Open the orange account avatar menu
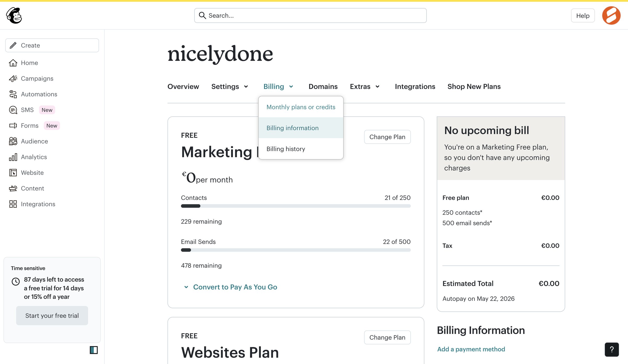This screenshot has height=364, width=628. click(x=611, y=15)
